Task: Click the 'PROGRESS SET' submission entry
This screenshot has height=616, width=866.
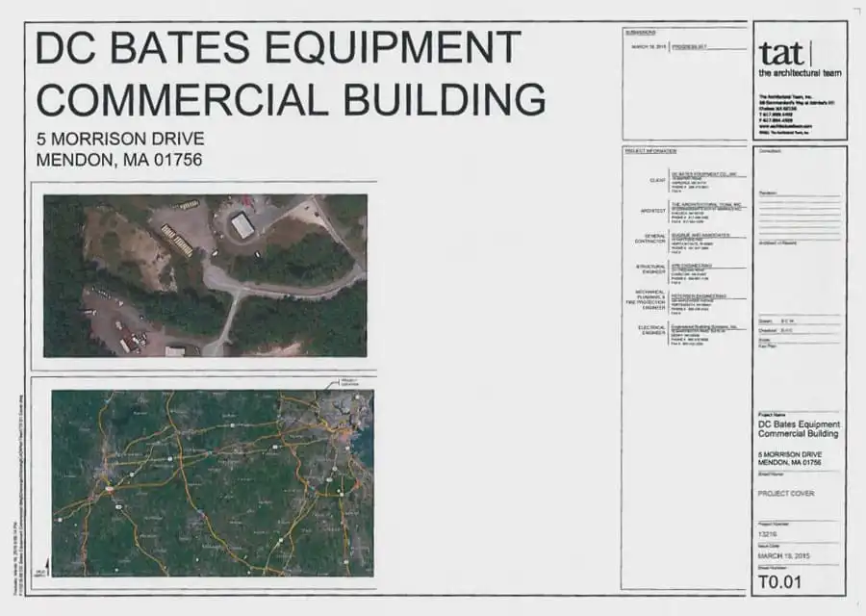Action: [x=689, y=47]
